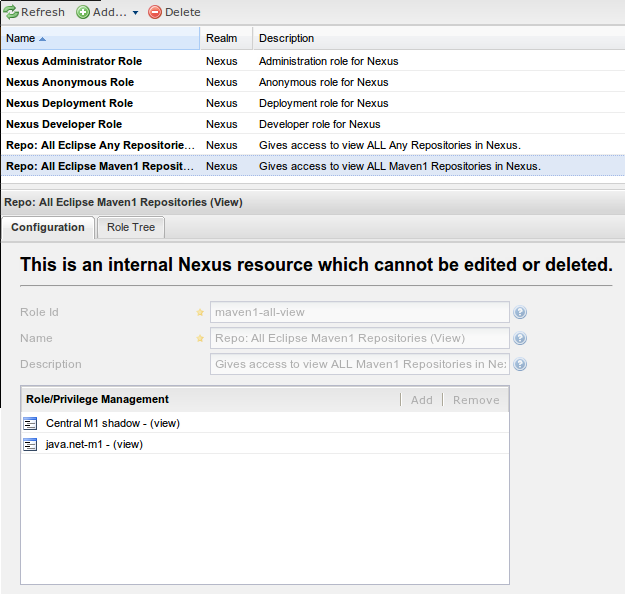Select the Nexus Administrator Role row
This screenshot has width=625, height=594.
[x=313, y=61]
